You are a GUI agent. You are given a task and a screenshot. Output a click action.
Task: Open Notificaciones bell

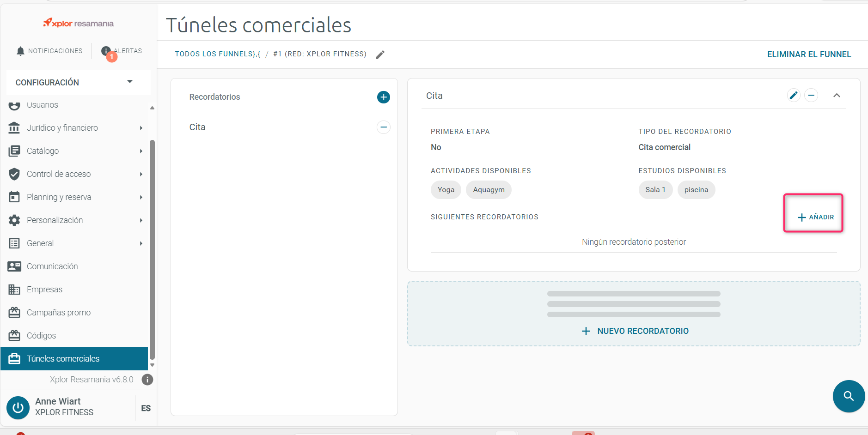(x=49, y=51)
